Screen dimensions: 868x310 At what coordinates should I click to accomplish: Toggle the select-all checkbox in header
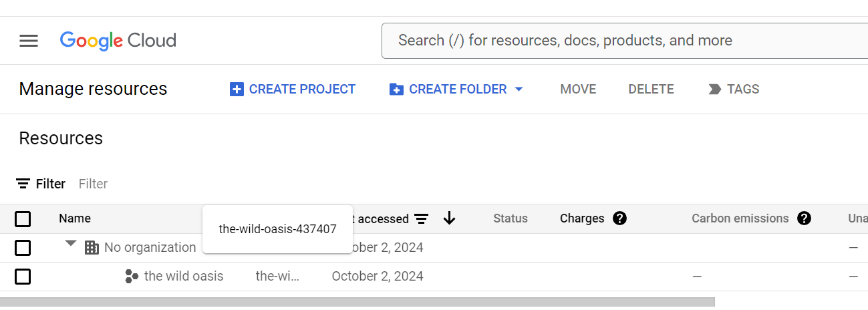point(23,219)
